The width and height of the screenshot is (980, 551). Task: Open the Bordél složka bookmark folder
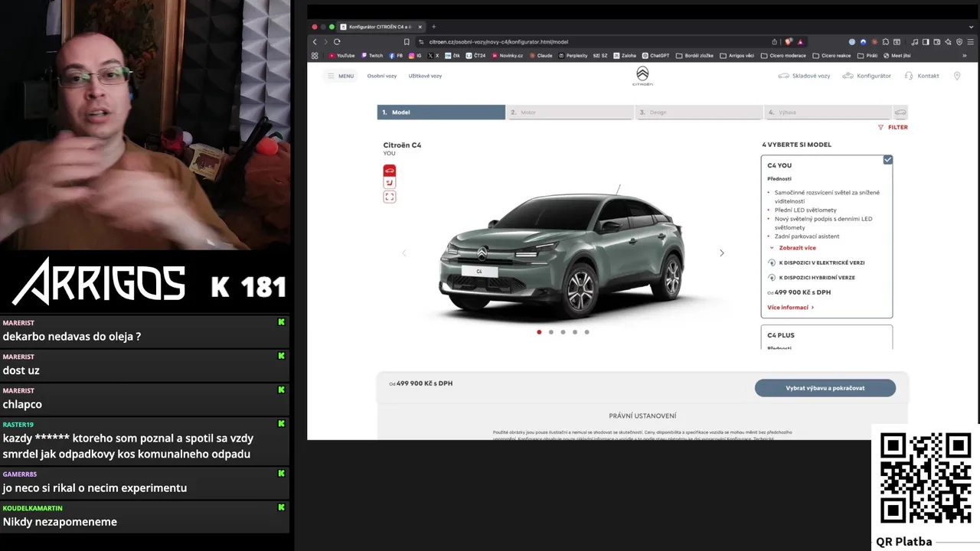click(x=694, y=55)
